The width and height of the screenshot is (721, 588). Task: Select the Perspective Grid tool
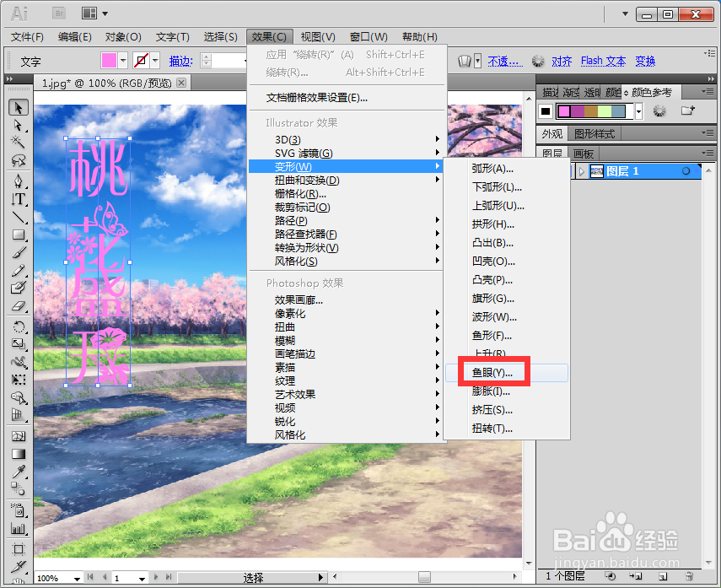pos(19,415)
